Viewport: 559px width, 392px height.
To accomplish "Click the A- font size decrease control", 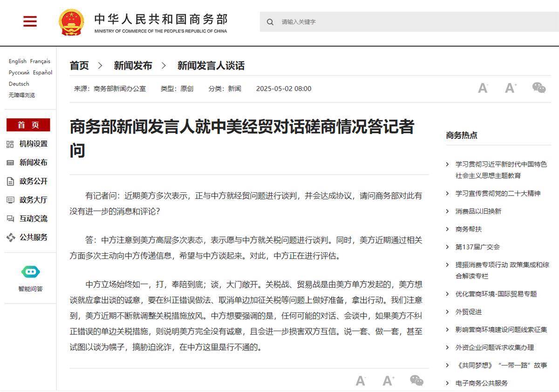I will (x=483, y=88).
